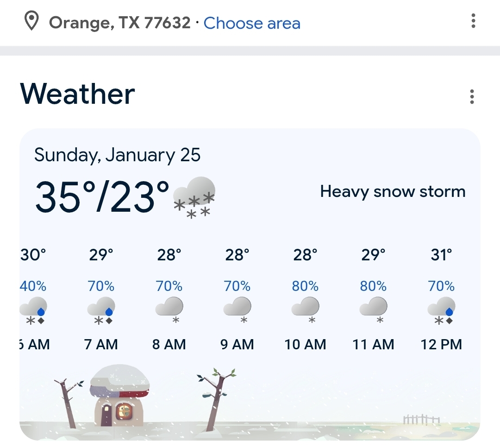
Task: Tap the Weather heading
Action: [77, 94]
